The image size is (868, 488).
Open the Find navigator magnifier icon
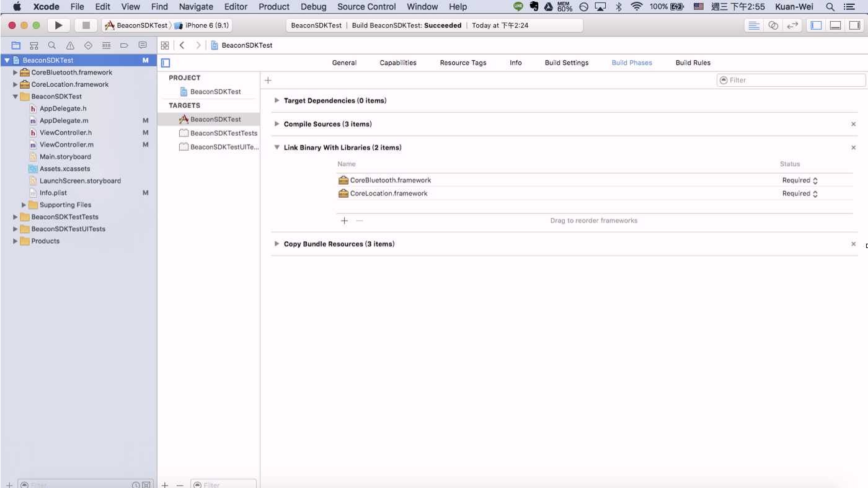[52, 45]
